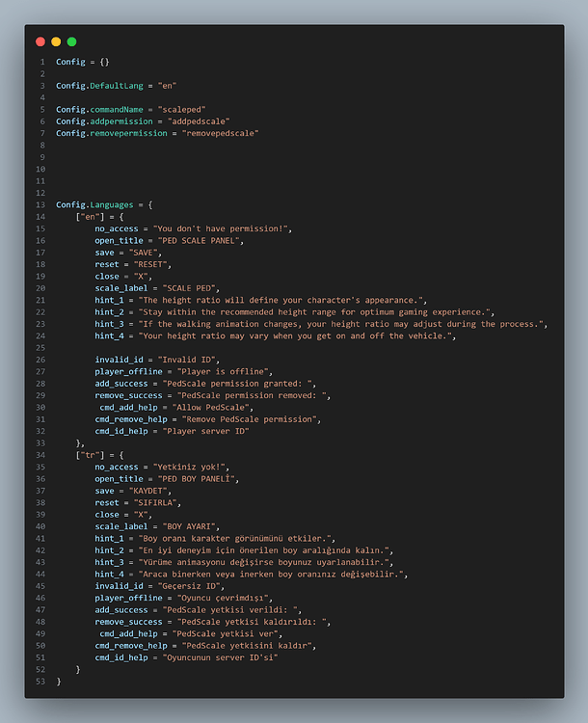The image size is (588, 723).
Task: Click the string "SIFIRLA"
Action: click(x=155, y=503)
